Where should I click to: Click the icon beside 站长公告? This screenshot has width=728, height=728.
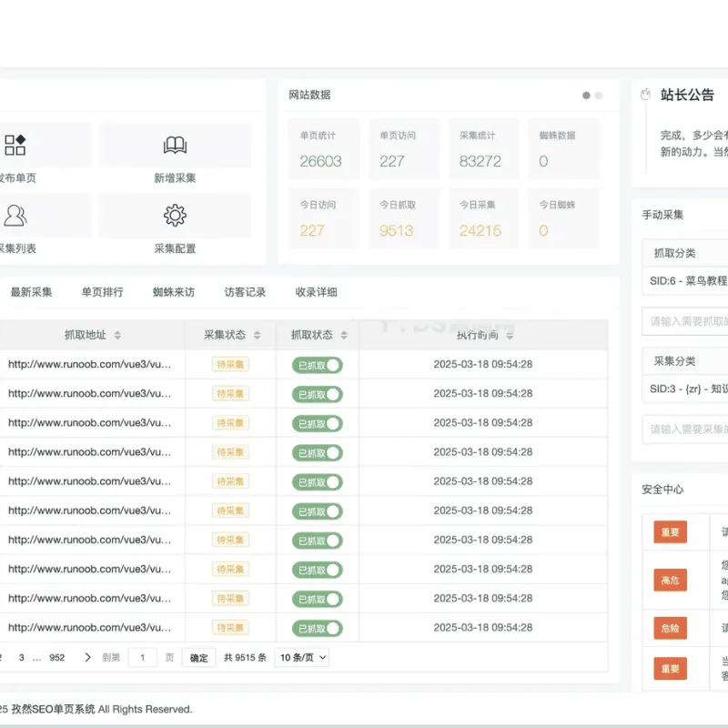tap(645, 95)
